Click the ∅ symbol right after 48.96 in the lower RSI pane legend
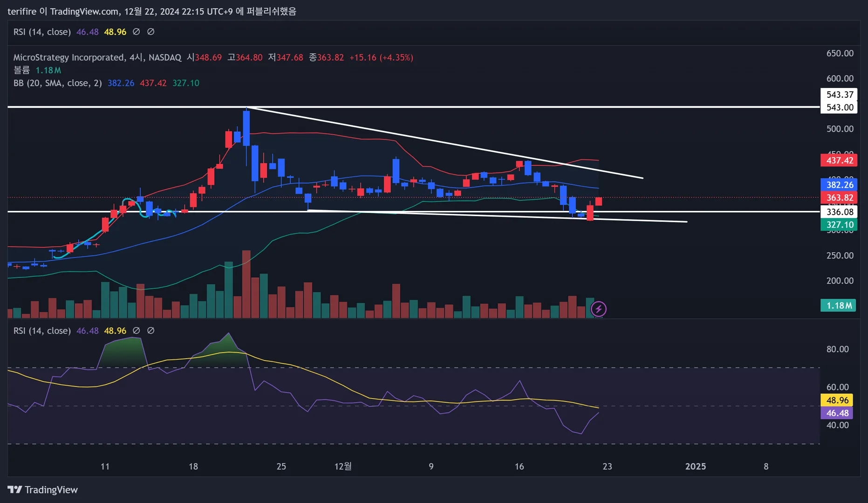Image resolution: width=868 pixels, height=503 pixels. coord(136,331)
